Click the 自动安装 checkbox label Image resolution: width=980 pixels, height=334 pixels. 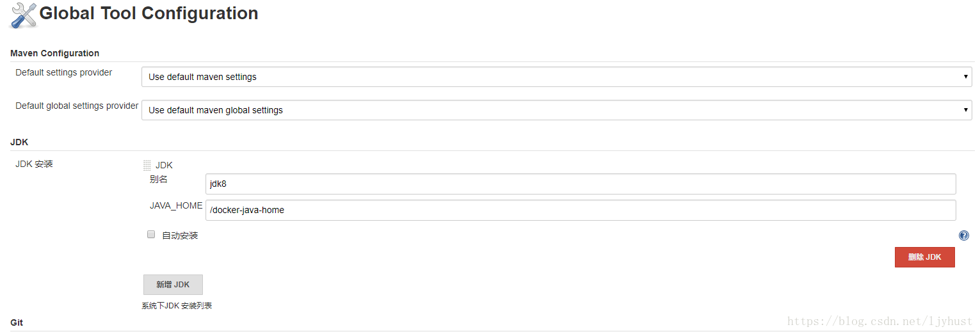tap(180, 235)
